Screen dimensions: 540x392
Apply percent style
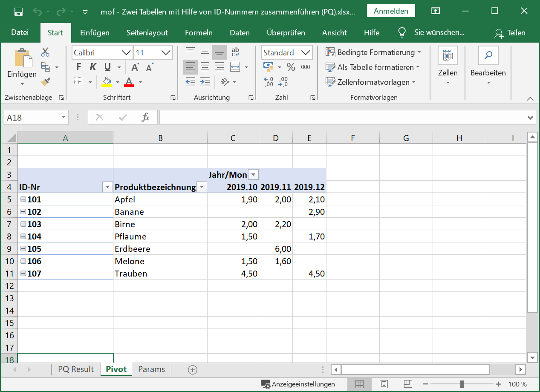click(x=291, y=67)
